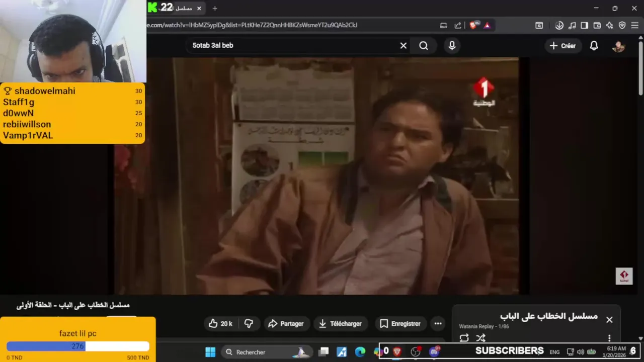Click the '500 TND' goal label

coord(137,357)
